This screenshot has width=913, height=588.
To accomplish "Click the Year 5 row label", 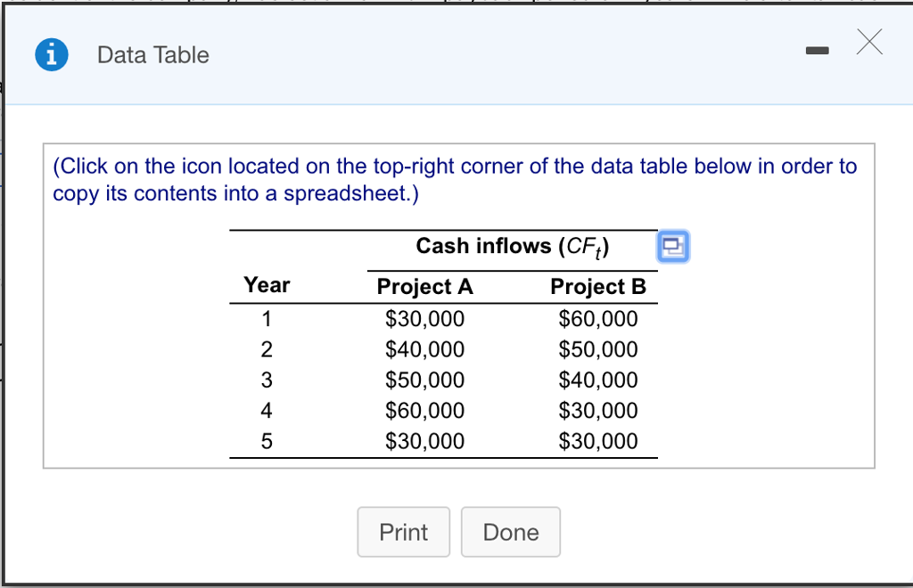I will click(x=266, y=440).
